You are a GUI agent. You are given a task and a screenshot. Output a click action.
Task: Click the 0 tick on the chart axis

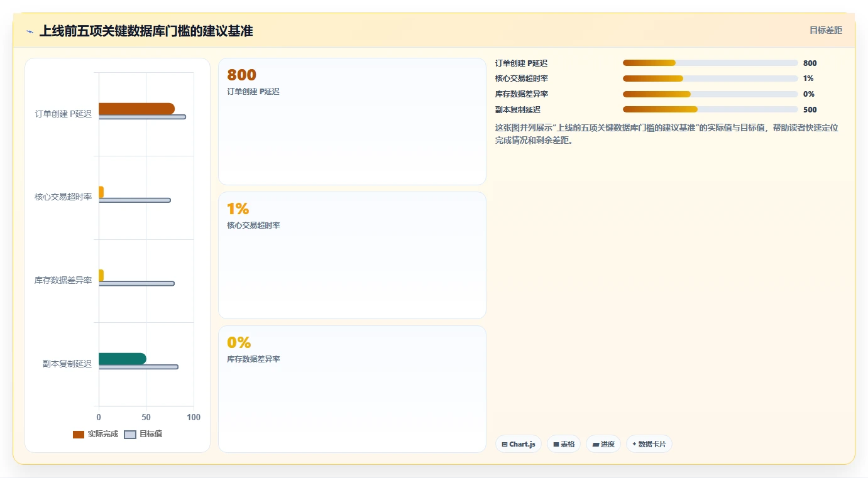click(x=99, y=418)
